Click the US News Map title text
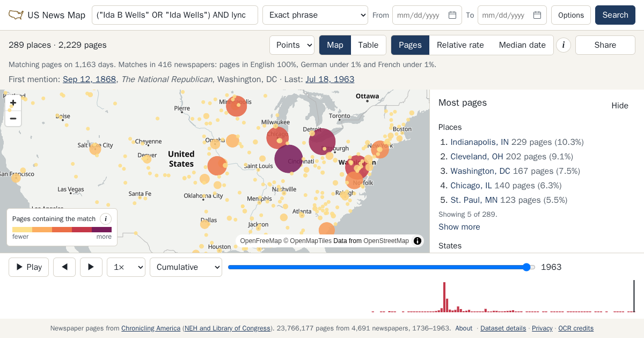644x338 pixels. tap(56, 15)
